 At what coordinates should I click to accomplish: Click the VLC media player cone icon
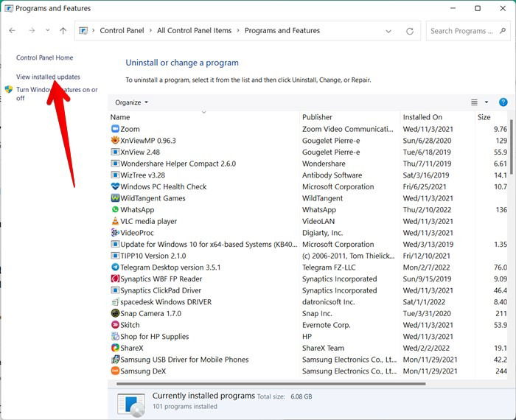click(115, 221)
